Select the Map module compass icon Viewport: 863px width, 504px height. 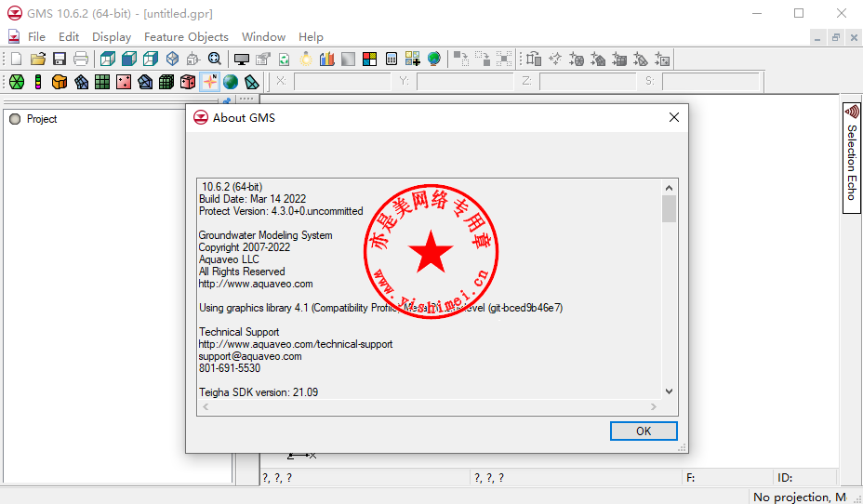click(x=209, y=82)
